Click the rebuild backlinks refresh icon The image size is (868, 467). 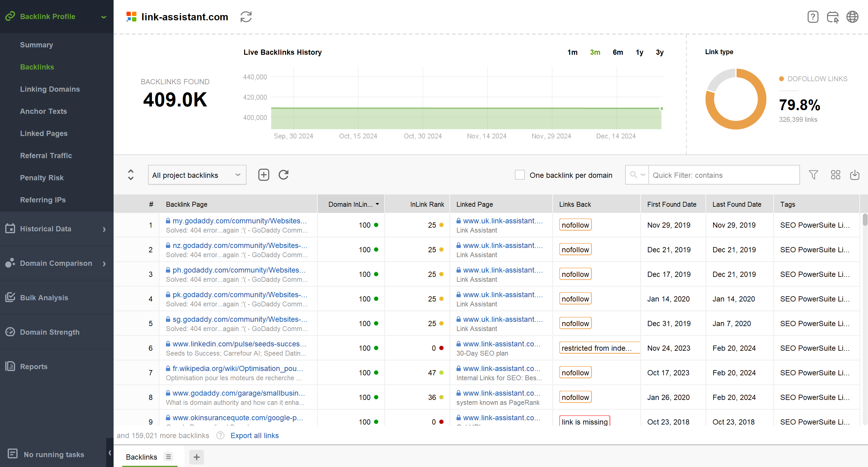coord(283,175)
